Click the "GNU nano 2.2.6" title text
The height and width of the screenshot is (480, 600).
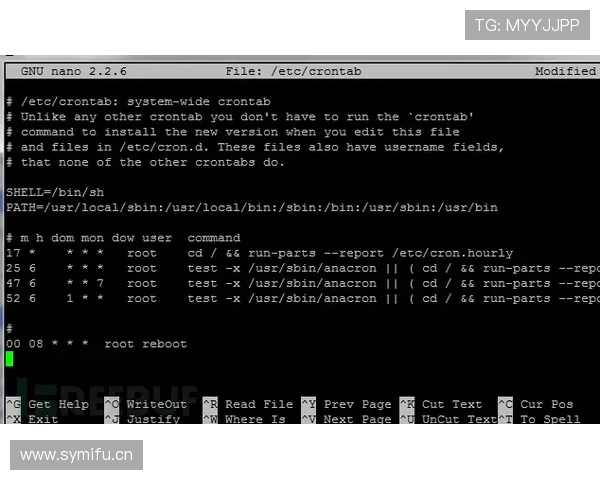click(73, 71)
